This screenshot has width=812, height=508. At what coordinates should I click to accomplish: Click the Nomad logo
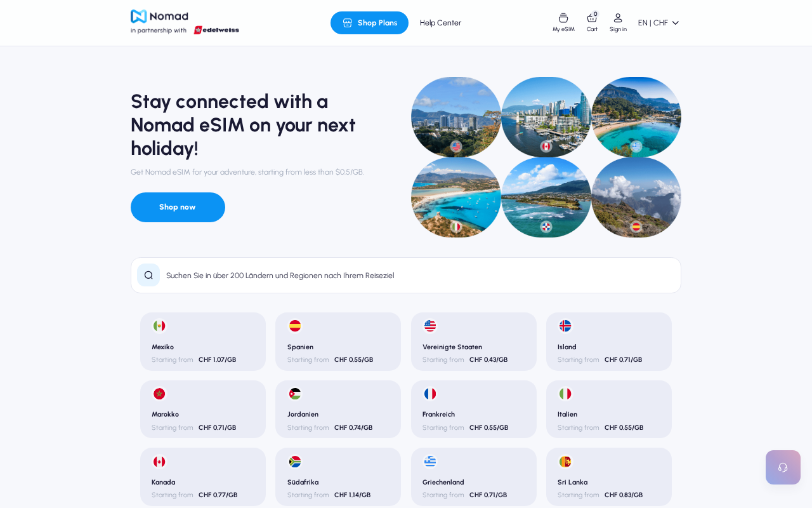pos(159,17)
